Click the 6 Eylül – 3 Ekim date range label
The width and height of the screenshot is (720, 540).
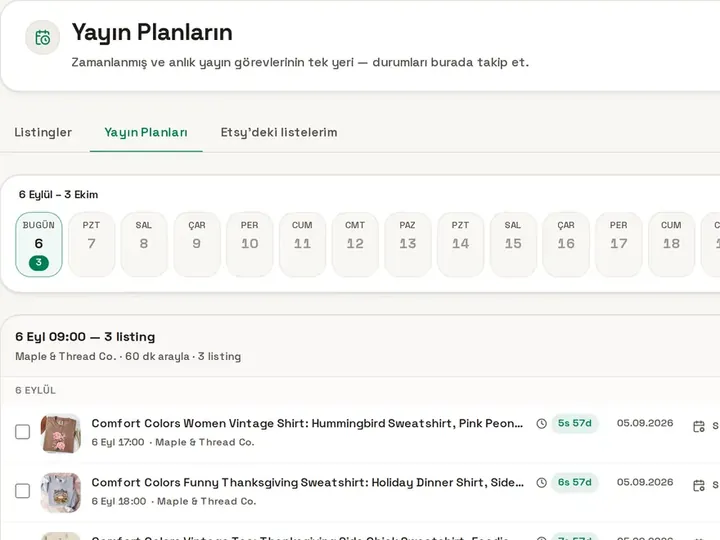[x=58, y=195]
